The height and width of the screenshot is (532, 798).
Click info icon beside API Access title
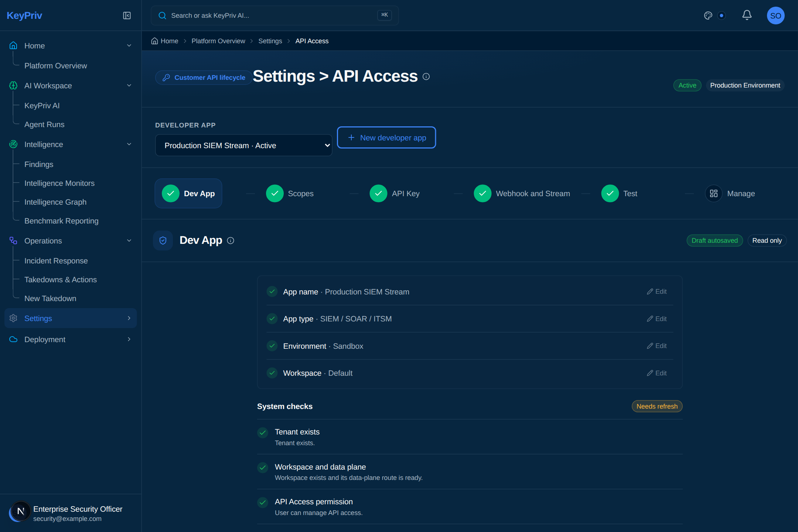coord(426,76)
